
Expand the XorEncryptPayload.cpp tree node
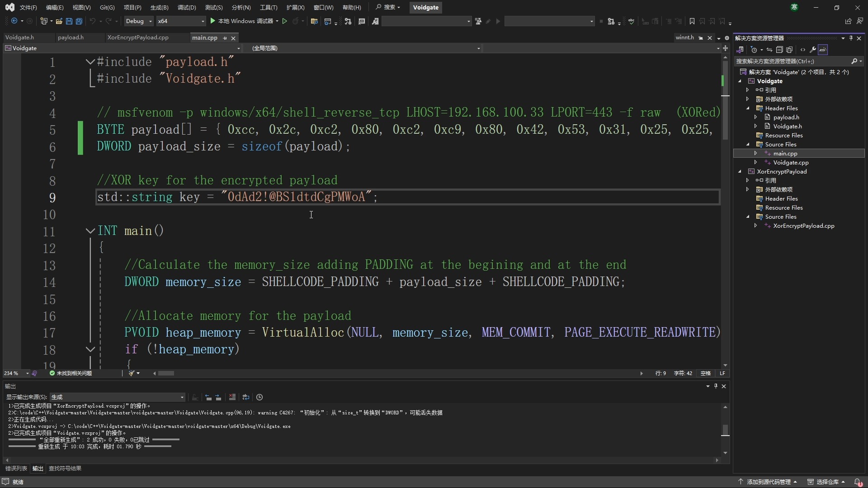(x=756, y=225)
